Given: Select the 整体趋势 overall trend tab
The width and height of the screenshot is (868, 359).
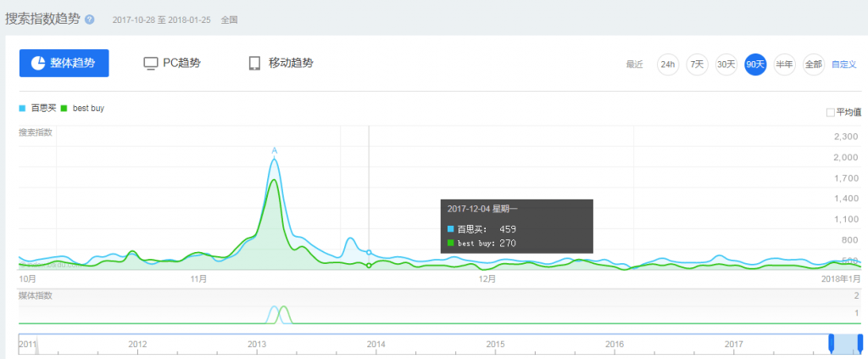Looking at the screenshot, I should (x=64, y=63).
